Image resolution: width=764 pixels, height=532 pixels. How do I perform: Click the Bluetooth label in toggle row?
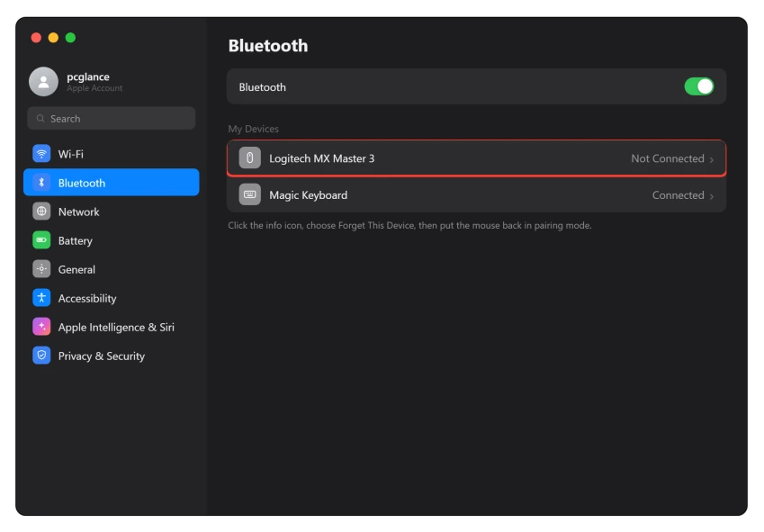pos(262,87)
